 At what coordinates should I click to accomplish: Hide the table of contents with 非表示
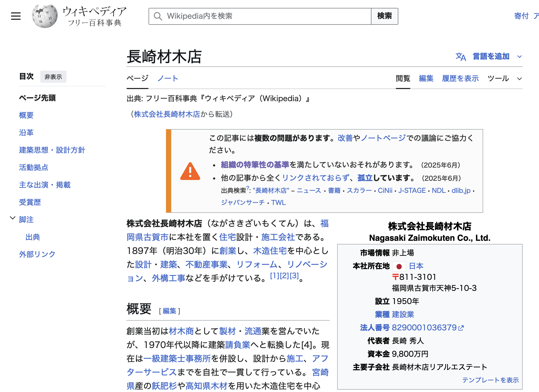(53, 77)
